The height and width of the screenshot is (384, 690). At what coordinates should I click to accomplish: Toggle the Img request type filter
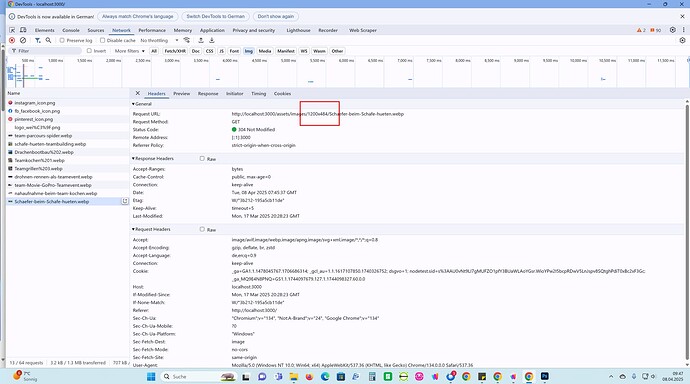249,51
